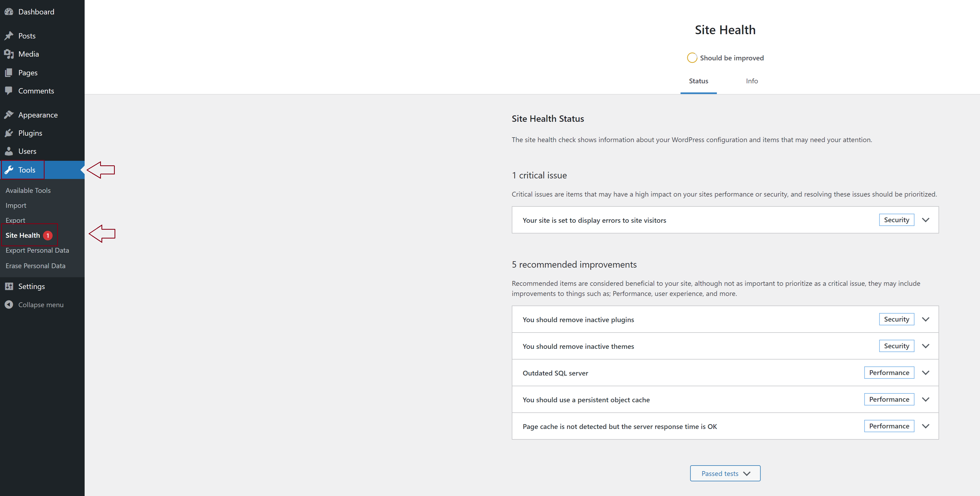Expand persistent object cache recommendation
This screenshot has height=496, width=980.
(925, 399)
